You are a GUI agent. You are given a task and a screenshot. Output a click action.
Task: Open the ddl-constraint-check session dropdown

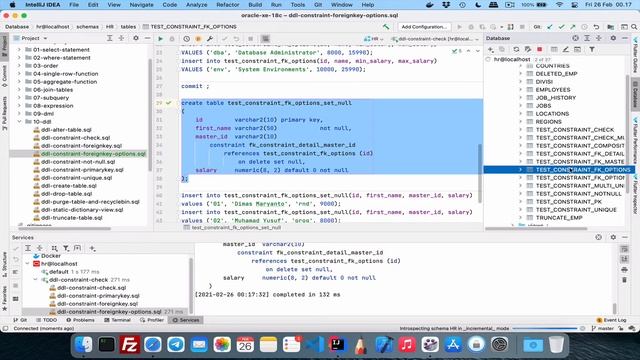pos(435,39)
